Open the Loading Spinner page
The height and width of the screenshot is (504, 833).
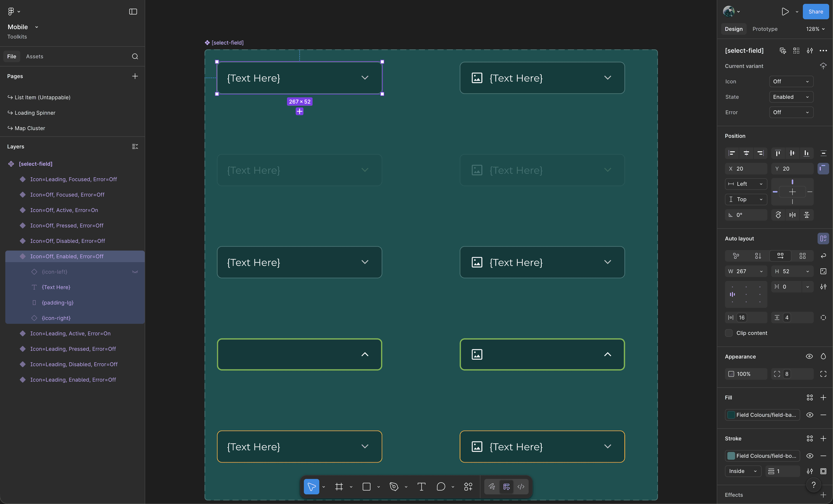(35, 113)
